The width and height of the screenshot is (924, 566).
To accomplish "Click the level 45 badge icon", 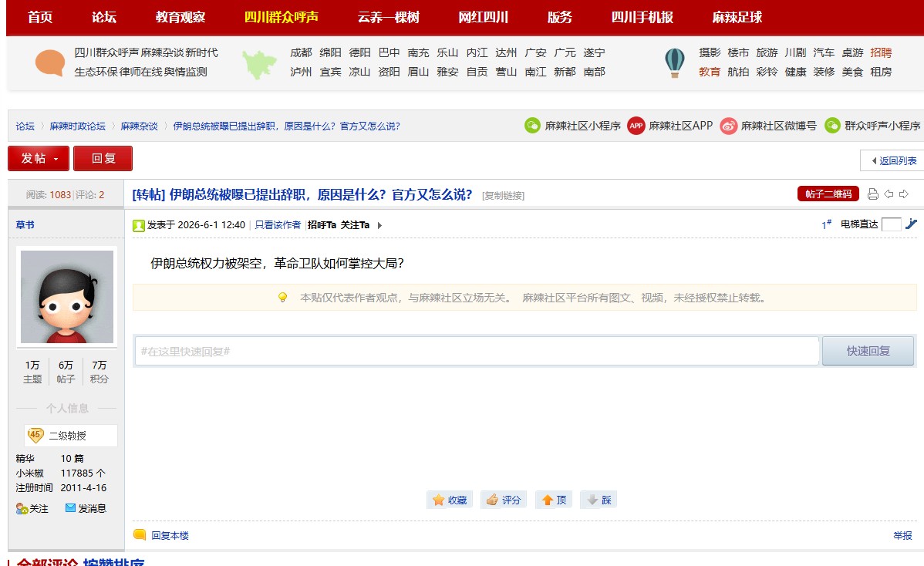I will pyautogui.click(x=35, y=435).
